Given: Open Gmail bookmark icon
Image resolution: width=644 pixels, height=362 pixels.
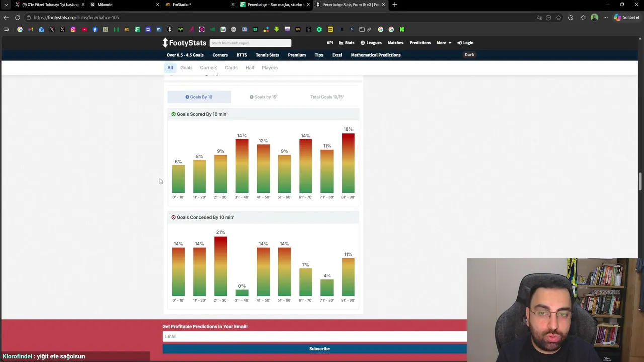Looking at the screenshot, I should (31, 29).
